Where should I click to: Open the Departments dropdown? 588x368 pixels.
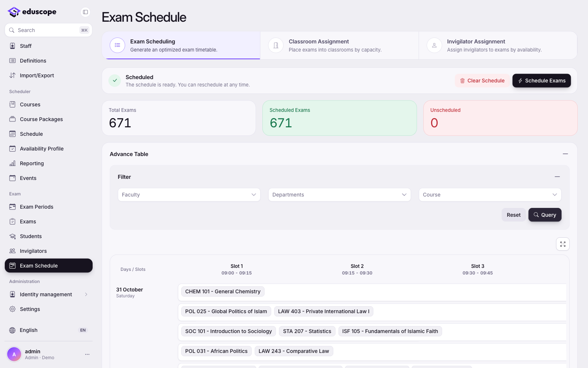340,195
